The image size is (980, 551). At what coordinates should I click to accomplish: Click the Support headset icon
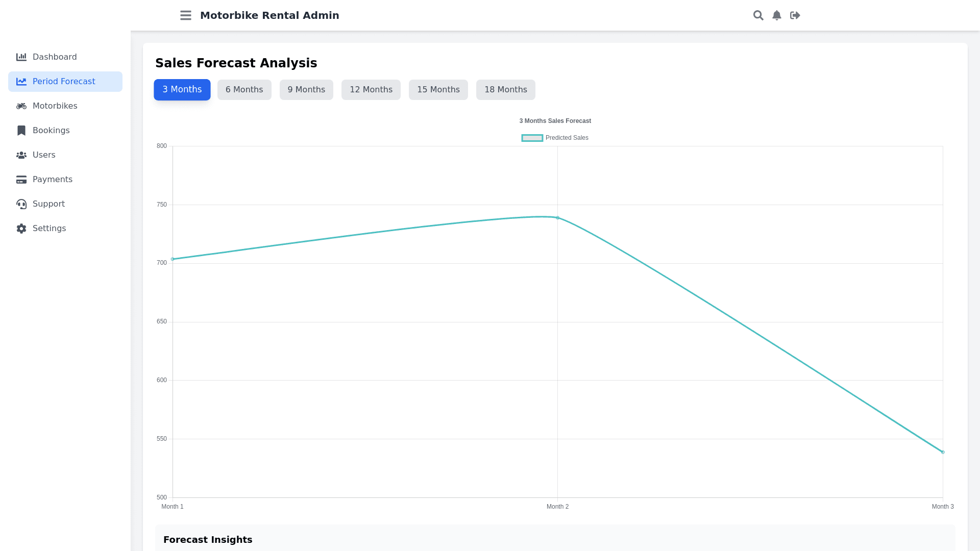click(21, 204)
